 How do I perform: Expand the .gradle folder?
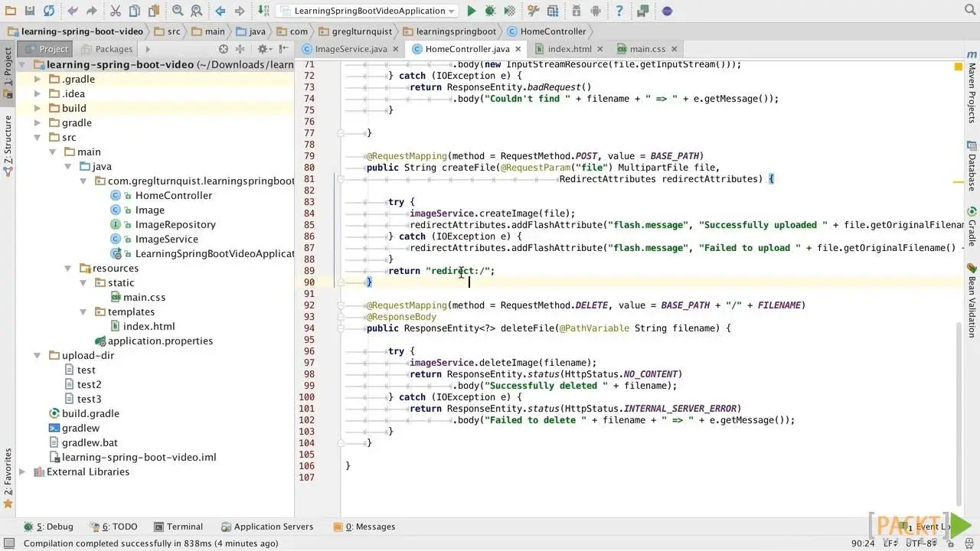(x=38, y=79)
